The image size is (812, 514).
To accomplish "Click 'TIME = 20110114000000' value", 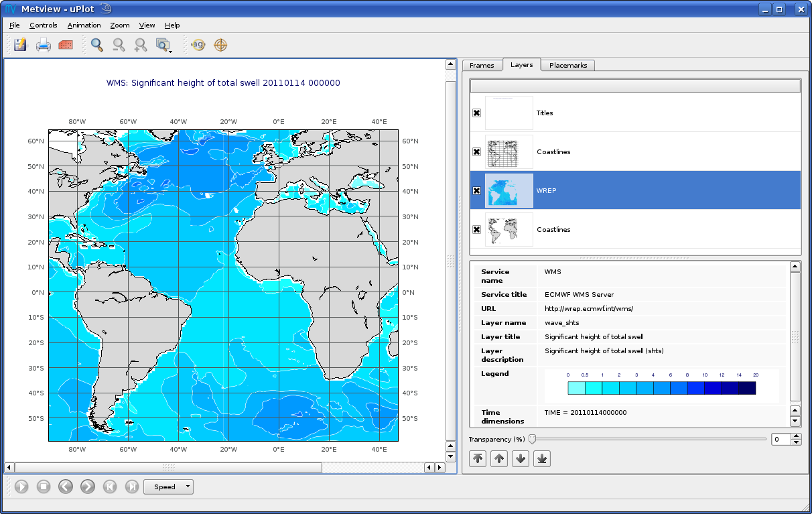I will coord(586,412).
